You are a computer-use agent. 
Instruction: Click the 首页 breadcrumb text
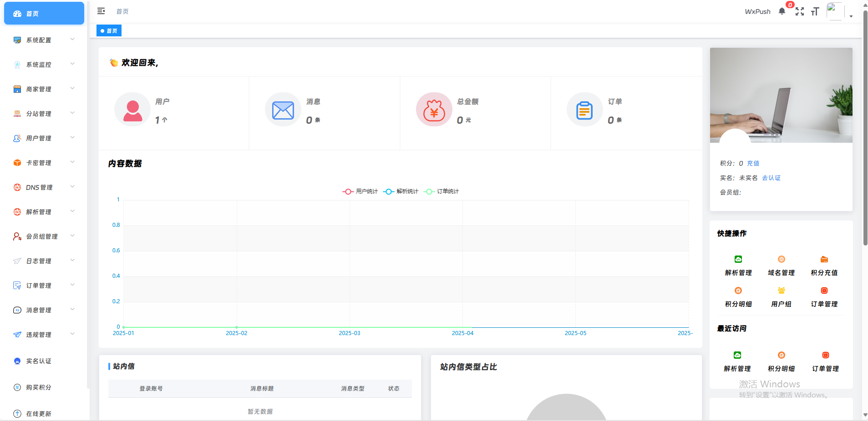tap(122, 11)
